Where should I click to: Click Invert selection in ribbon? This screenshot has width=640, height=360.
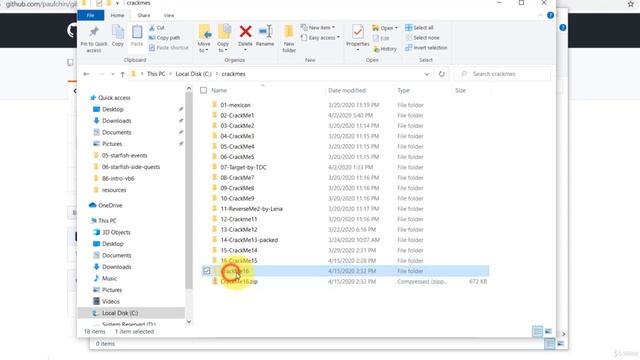pyautogui.click(x=426, y=48)
